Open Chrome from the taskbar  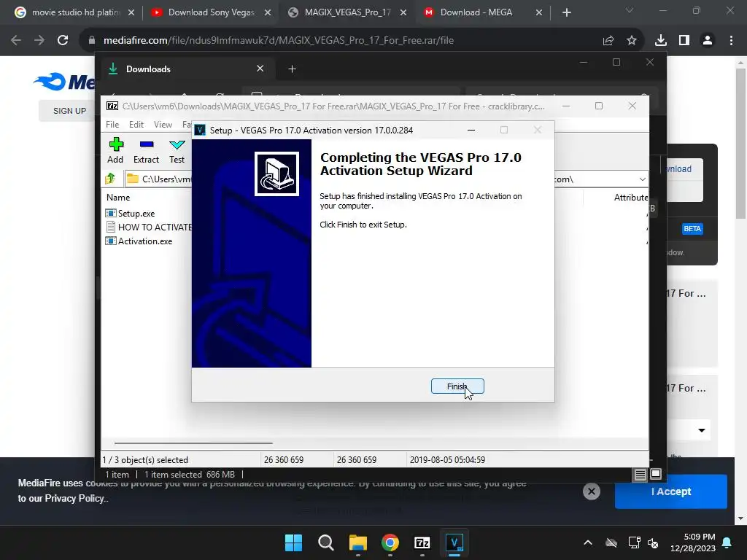point(390,542)
